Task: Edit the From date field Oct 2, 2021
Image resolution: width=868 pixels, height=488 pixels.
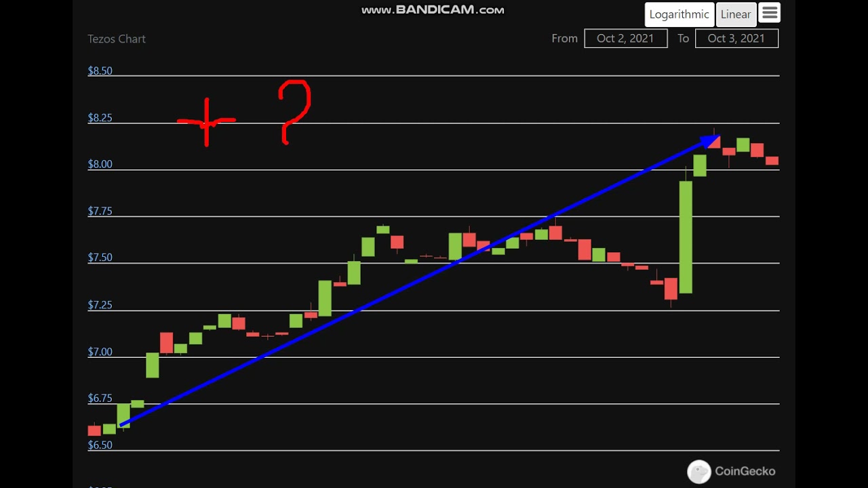Action: click(x=625, y=39)
